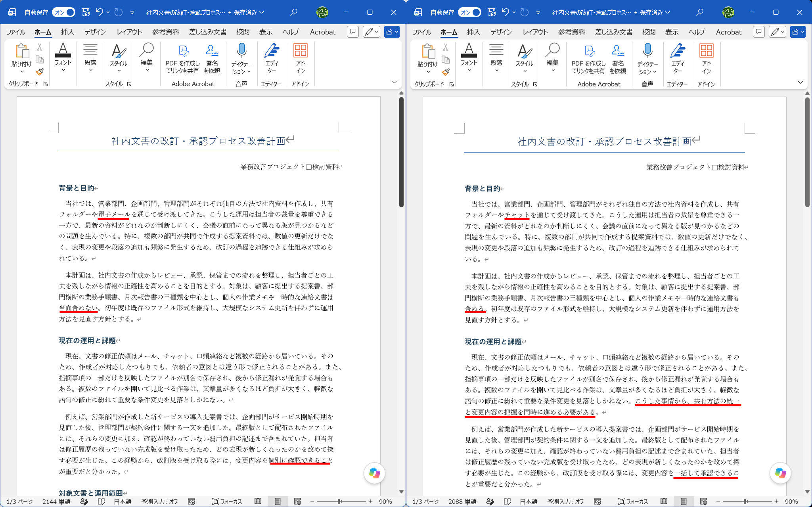Open the Insert tab in left window
This screenshot has width=812, height=507.
tap(67, 32)
